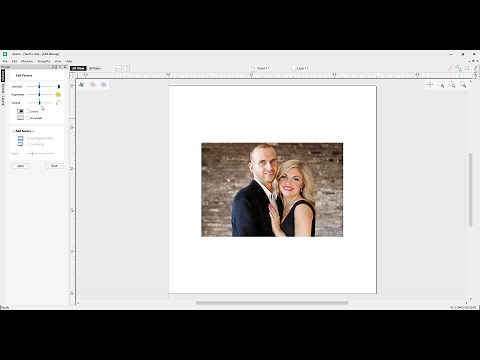Enable the Add Border checkbox
Viewport: 480px width, 360px height.
13,131
